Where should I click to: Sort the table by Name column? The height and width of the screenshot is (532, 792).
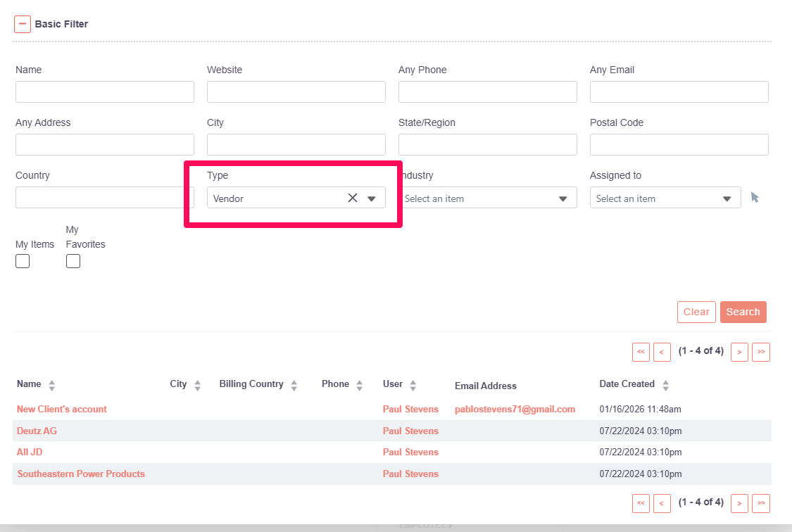pyautogui.click(x=51, y=385)
